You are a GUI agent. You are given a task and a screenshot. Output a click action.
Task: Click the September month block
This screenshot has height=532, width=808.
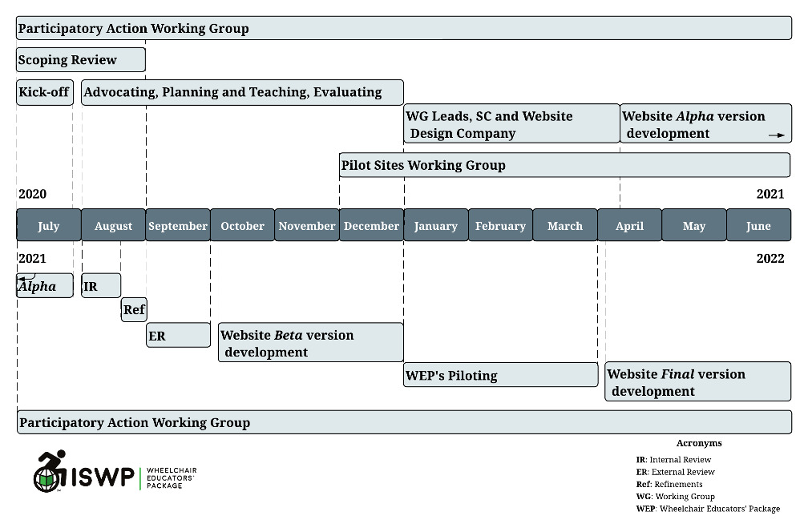pyautogui.click(x=178, y=225)
